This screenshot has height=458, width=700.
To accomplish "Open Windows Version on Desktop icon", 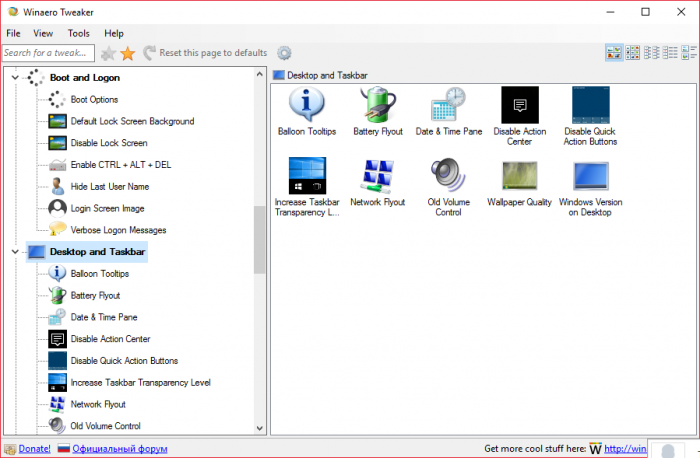I will click(x=590, y=175).
